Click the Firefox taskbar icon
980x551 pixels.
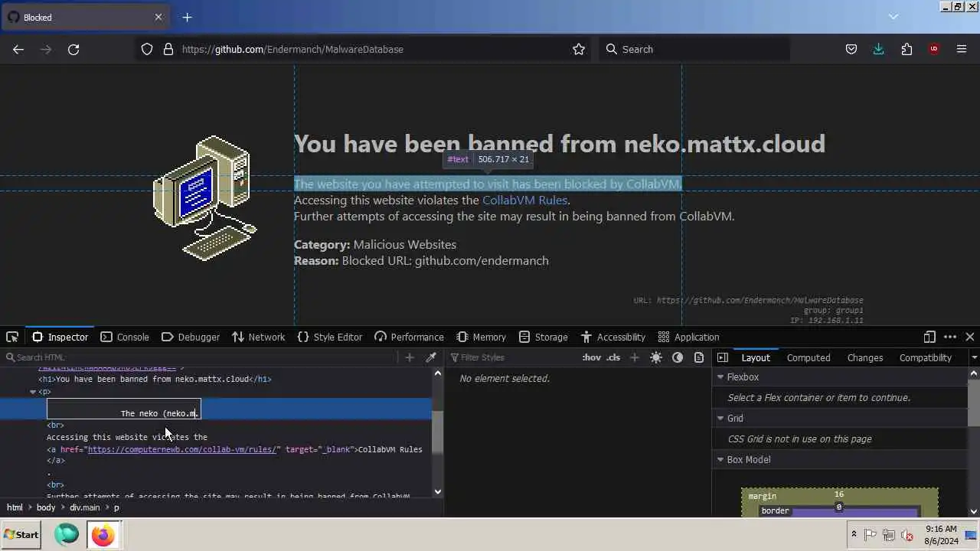click(103, 535)
